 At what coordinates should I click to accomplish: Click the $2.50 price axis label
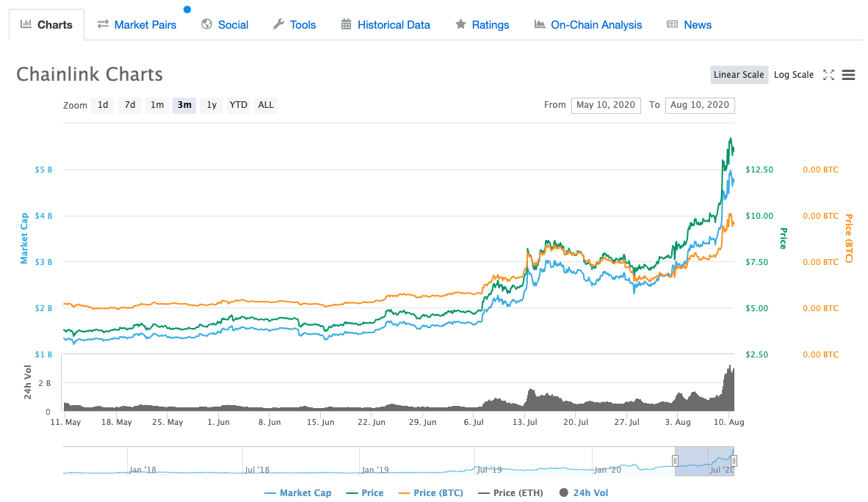click(x=756, y=354)
